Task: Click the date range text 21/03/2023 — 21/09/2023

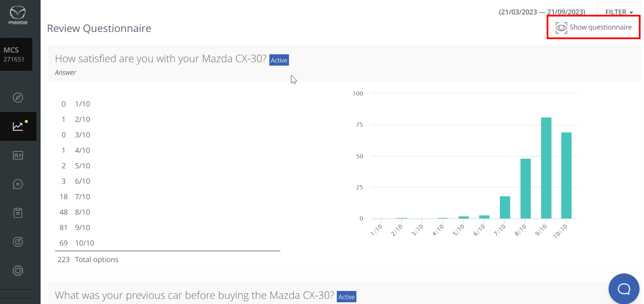Action: tap(542, 12)
